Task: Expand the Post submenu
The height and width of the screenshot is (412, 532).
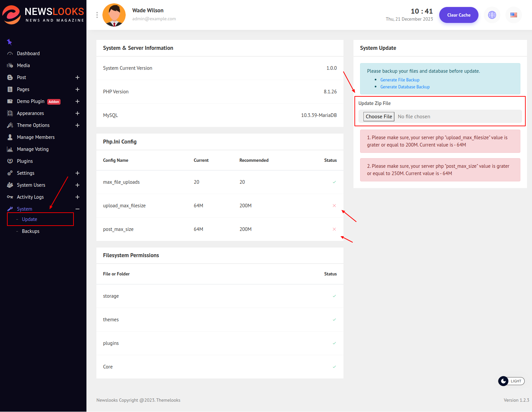Action: 77,77
